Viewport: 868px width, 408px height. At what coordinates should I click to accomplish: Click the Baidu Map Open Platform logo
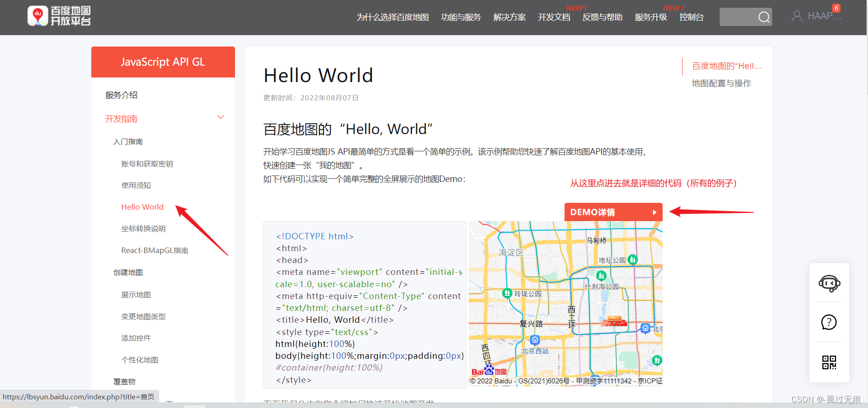point(59,16)
